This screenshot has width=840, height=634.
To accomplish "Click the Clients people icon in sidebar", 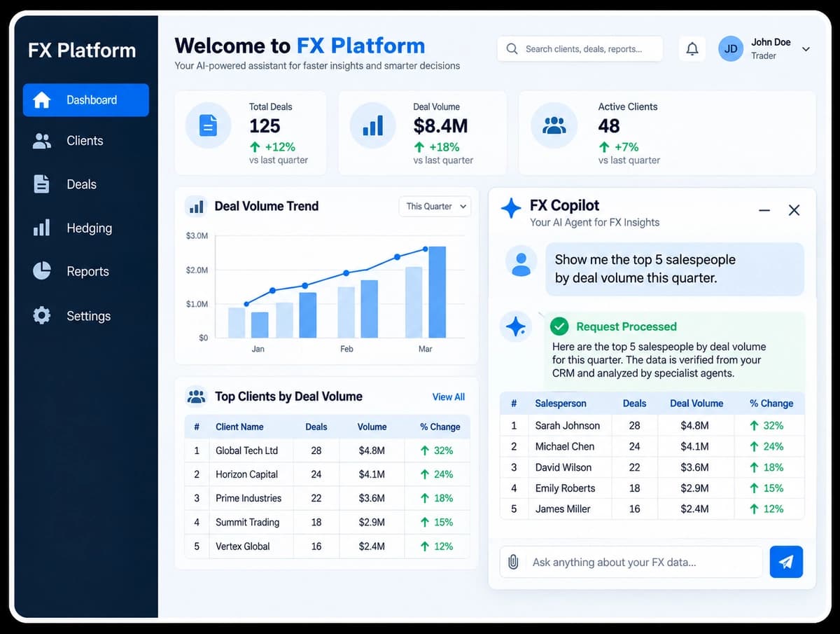I will 42,141.
